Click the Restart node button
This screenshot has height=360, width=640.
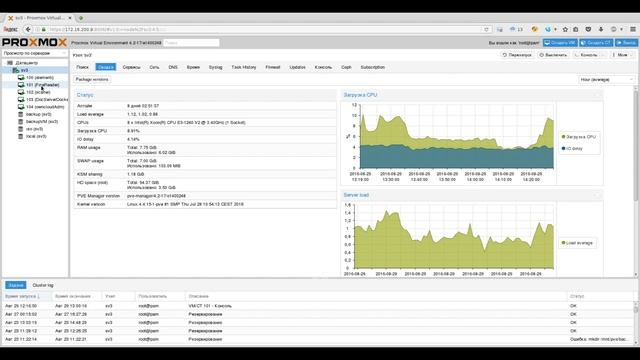[x=517, y=55]
